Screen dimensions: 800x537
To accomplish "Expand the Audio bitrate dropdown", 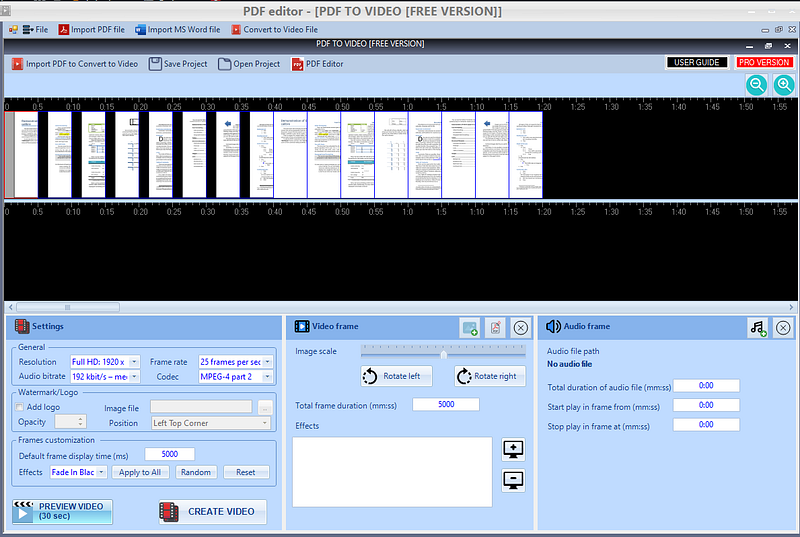I will [x=134, y=377].
